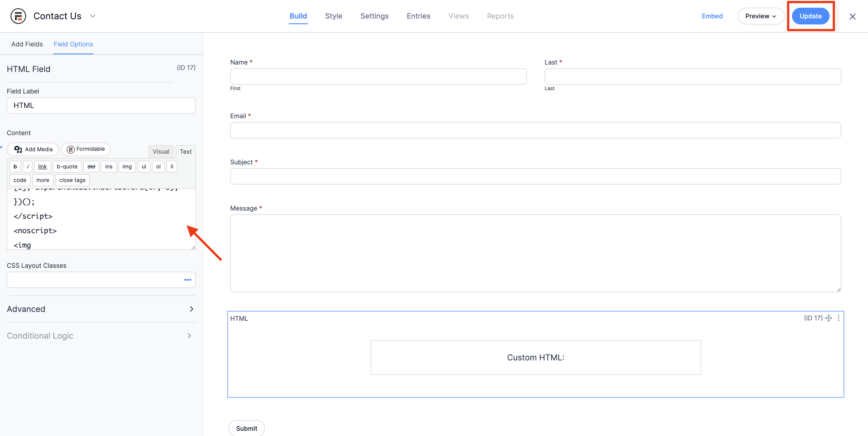The image size is (868, 436).
Task: Click the b-quote toolbar button
Action: click(x=67, y=167)
